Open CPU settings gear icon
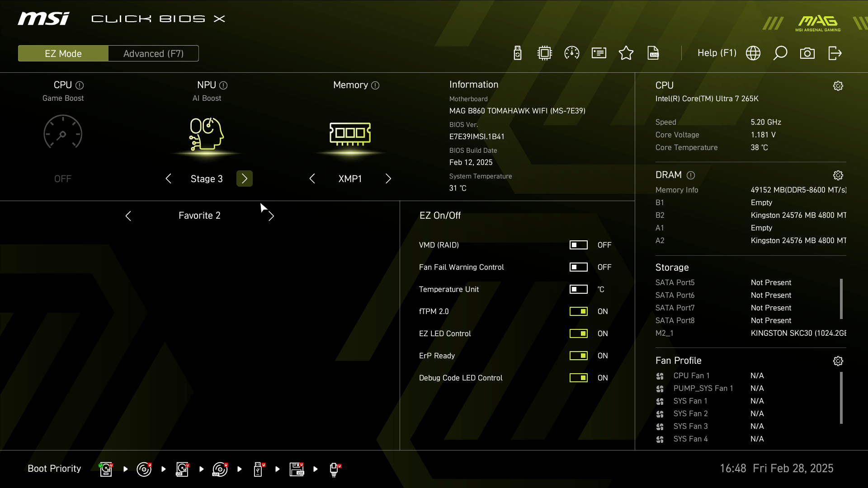868x488 pixels. [x=838, y=86]
